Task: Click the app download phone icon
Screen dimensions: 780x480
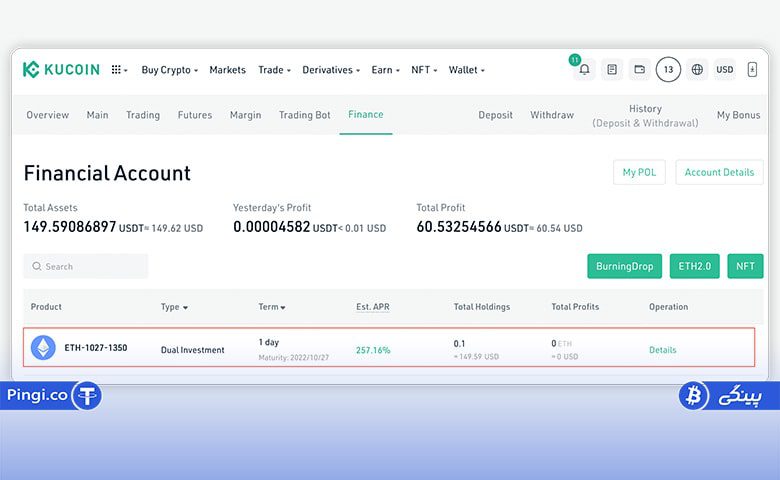Action: [x=752, y=70]
